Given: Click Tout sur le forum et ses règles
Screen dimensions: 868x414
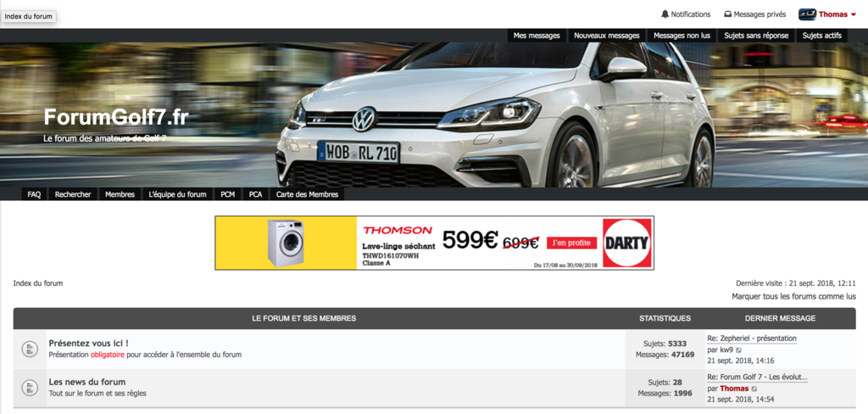Looking at the screenshot, I should (x=97, y=394).
